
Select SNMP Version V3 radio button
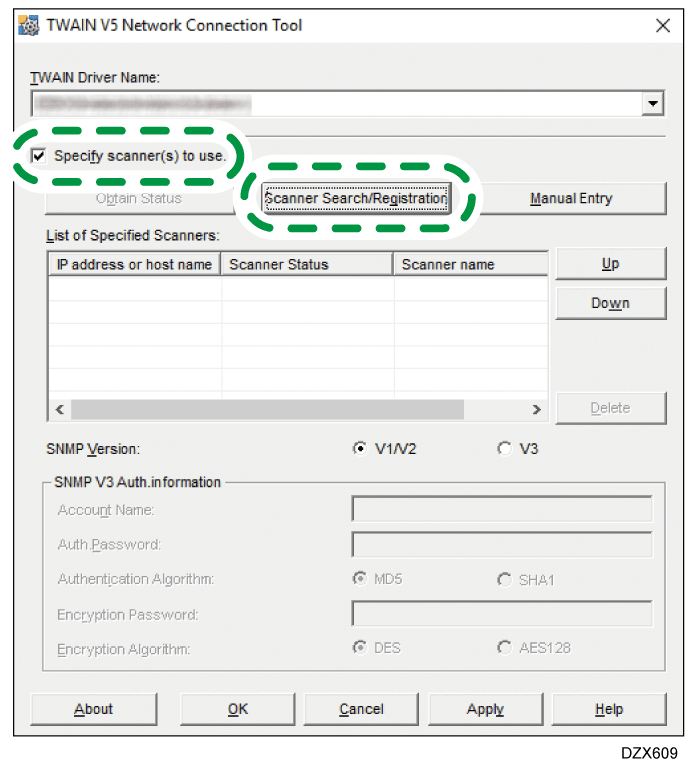pyautogui.click(x=504, y=449)
